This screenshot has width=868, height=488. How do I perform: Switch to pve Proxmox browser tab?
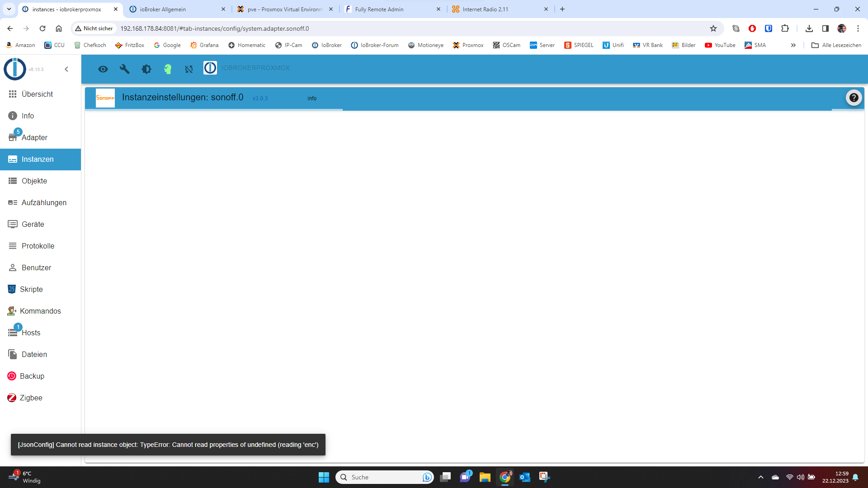click(x=285, y=9)
